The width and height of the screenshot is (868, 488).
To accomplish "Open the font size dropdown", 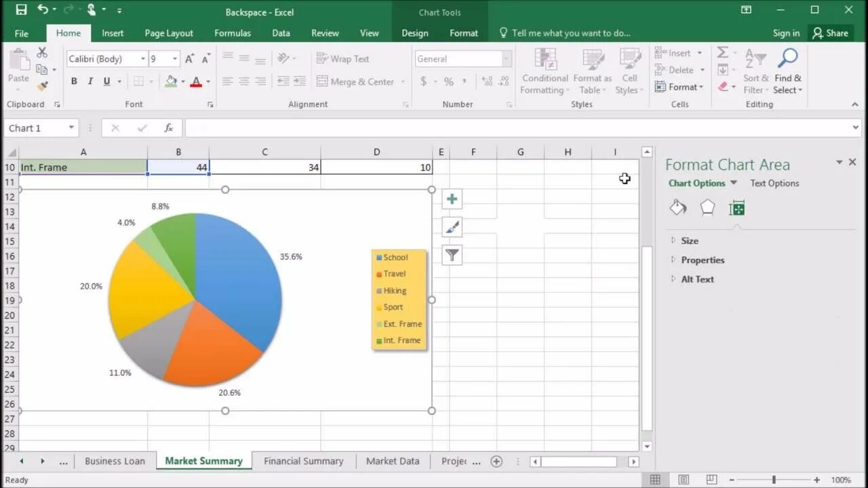I will pyautogui.click(x=174, y=59).
